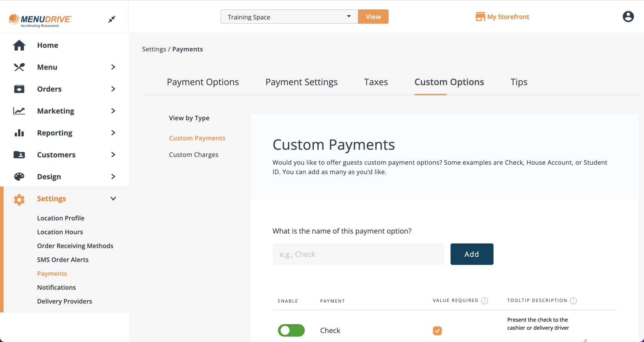Image resolution: width=644 pixels, height=342 pixels.
Task: Select the Design palette icon
Action: tap(19, 176)
